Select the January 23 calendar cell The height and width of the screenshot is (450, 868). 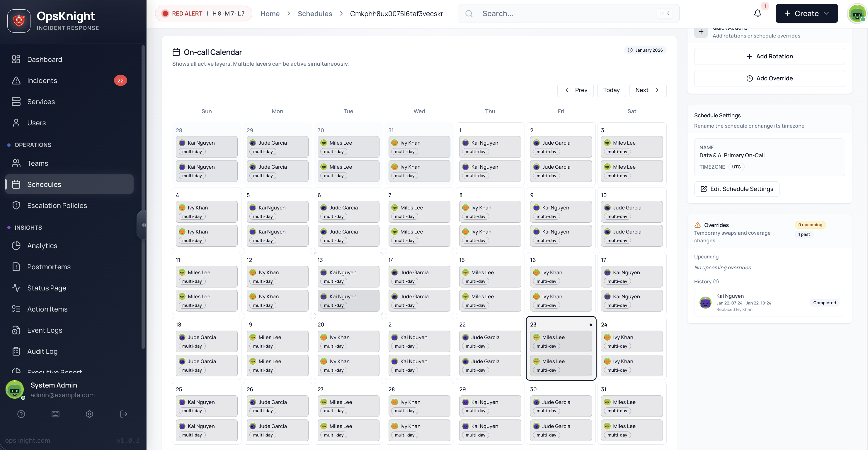(x=561, y=324)
